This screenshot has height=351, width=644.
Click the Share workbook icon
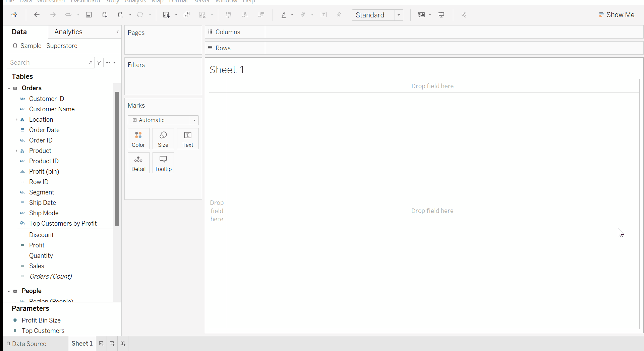pyautogui.click(x=464, y=15)
